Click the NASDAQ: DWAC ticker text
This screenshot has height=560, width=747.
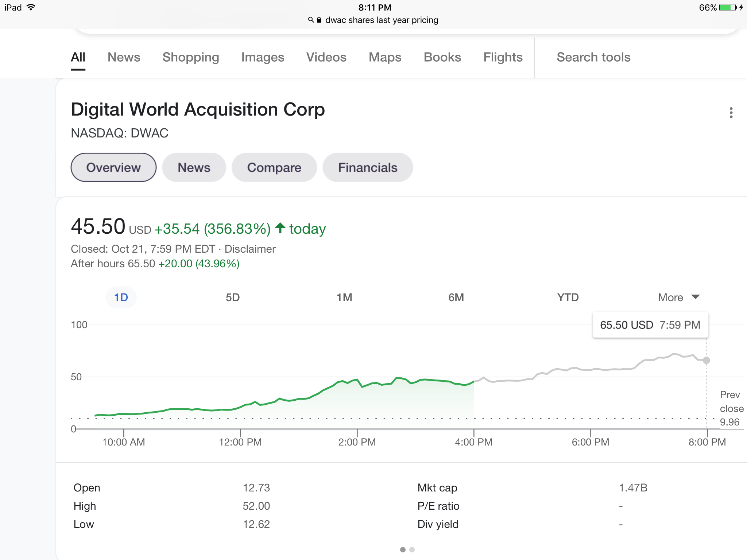[120, 133]
